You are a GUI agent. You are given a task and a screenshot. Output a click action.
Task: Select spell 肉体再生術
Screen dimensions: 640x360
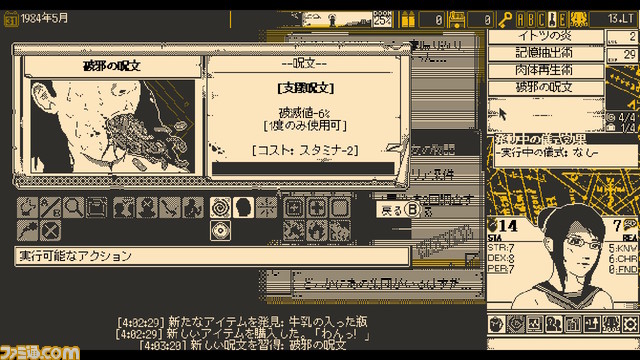pyautogui.click(x=546, y=70)
